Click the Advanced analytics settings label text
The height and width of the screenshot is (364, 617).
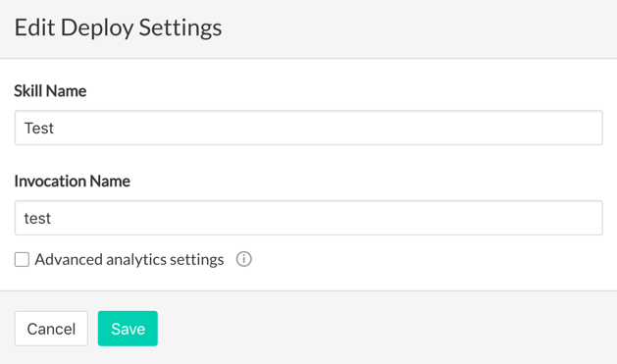[x=129, y=260]
